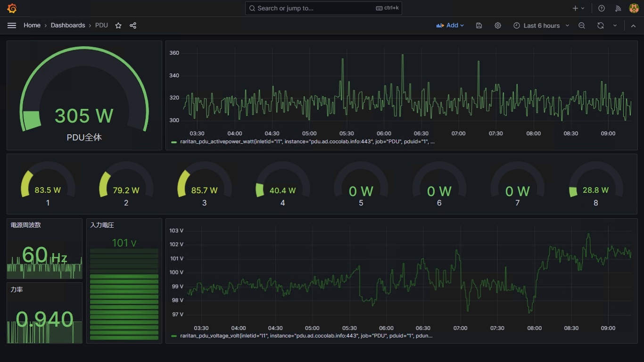
Task: Save the dashboard with disk icon
Action: click(x=479, y=25)
